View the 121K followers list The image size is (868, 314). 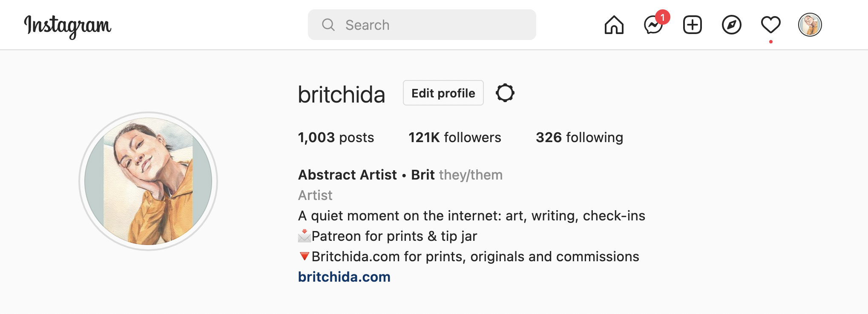click(x=454, y=137)
